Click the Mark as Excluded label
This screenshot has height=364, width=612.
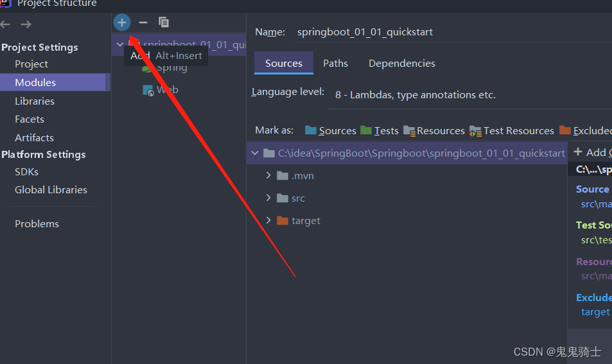point(593,131)
